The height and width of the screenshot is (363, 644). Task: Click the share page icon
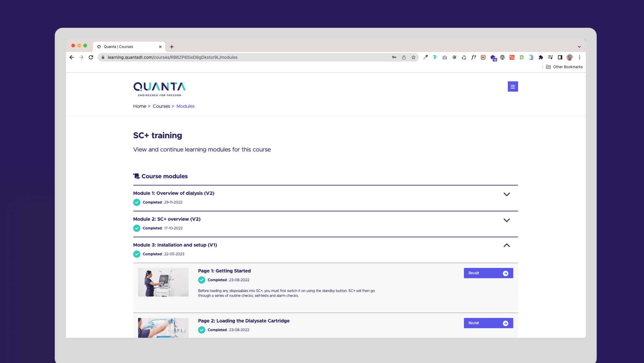[x=404, y=57]
